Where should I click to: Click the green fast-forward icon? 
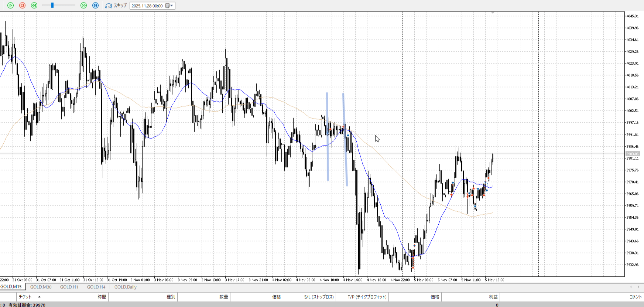84,6
